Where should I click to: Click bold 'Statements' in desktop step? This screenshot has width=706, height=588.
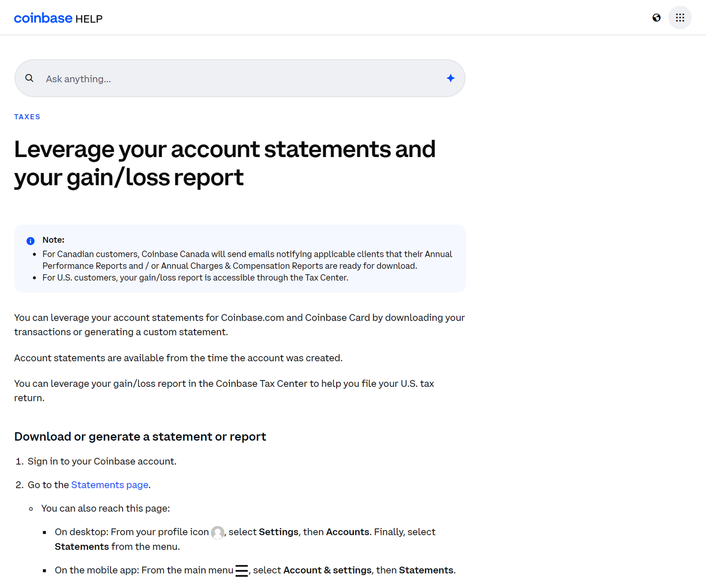click(82, 547)
